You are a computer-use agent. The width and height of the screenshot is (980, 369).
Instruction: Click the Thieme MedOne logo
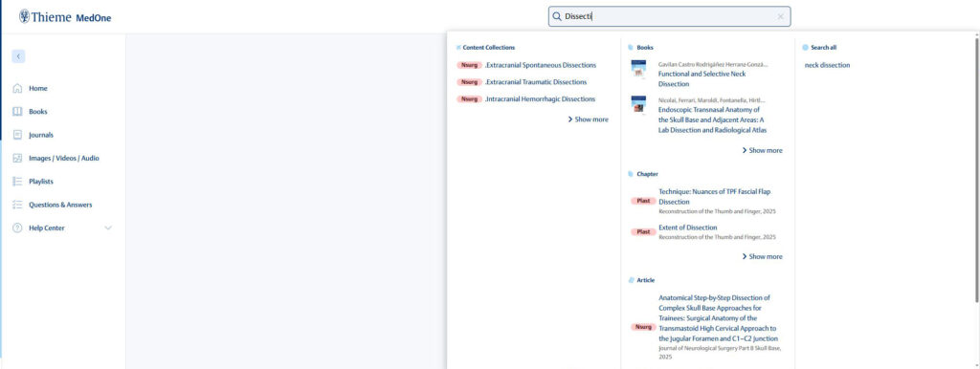point(65,17)
